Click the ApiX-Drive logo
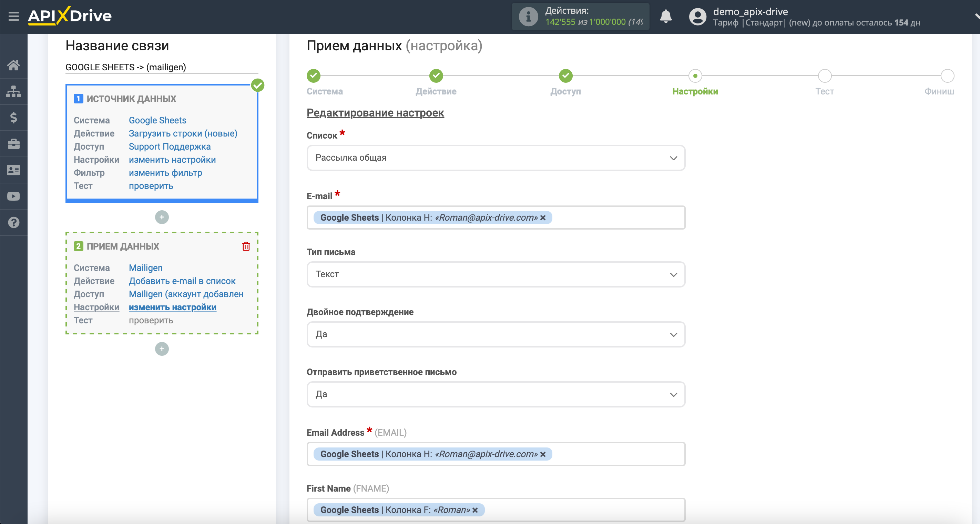Viewport: 980px width, 524px height. [70, 16]
